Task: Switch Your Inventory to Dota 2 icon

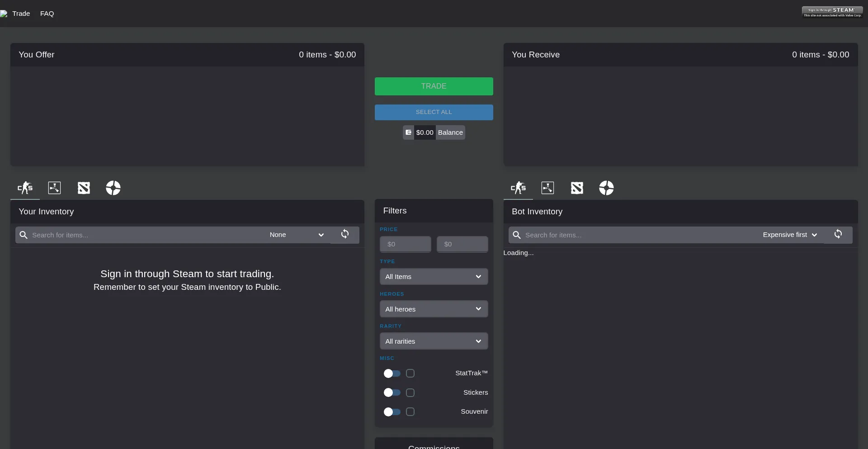Action: (84, 188)
